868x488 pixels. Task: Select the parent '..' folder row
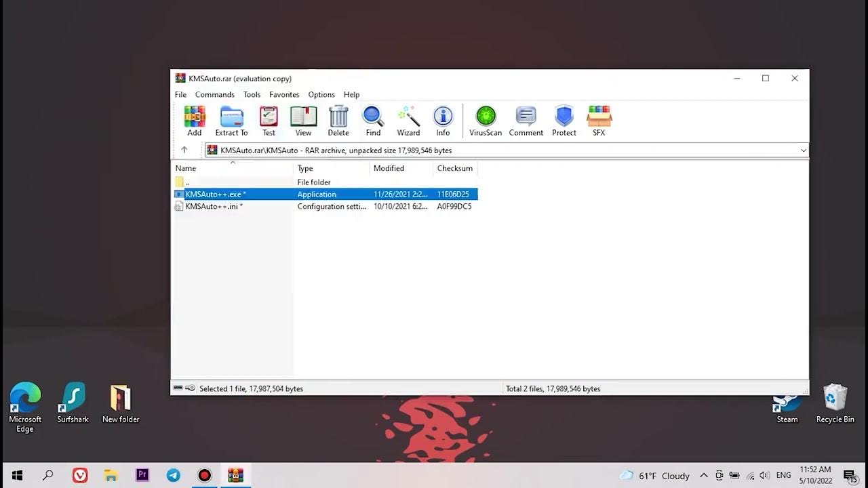[x=325, y=182]
